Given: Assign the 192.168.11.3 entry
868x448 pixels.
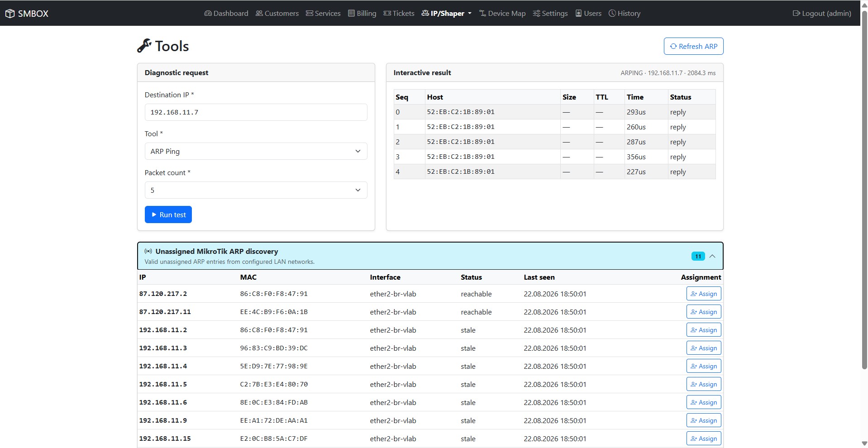Looking at the screenshot, I should click(704, 348).
